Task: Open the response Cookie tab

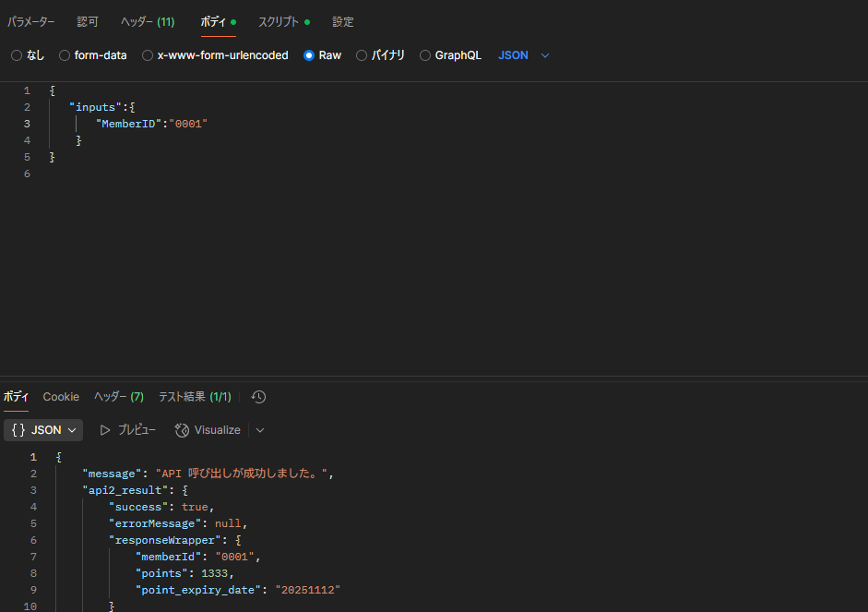Action: [x=61, y=397]
